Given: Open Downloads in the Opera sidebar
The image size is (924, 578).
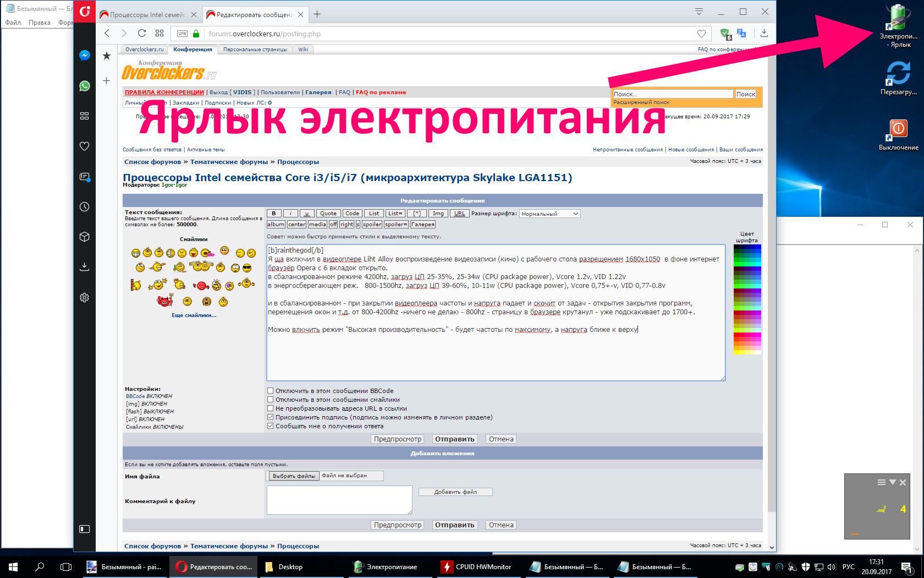Looking at the screenshot, I should point(85,267).
